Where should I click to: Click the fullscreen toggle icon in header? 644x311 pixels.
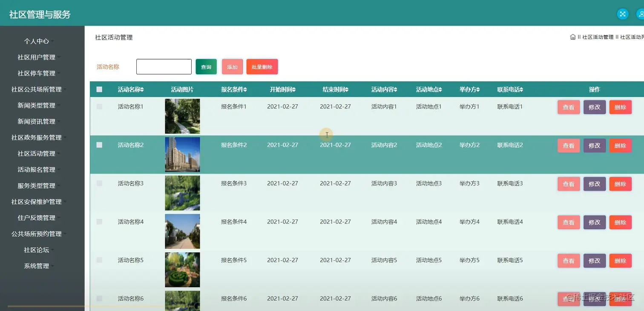click(x=622, y=14)
